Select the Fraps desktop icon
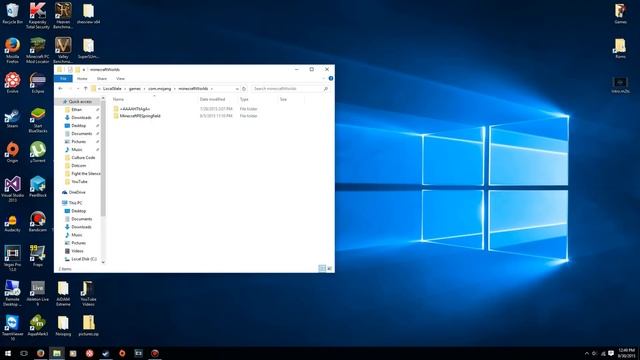 pyautogui.click(x=38, y=256)
